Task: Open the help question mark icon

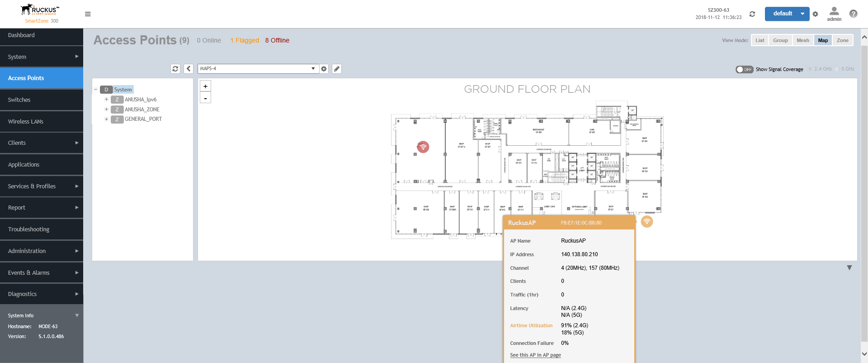Action: click(x=853, y=14)
